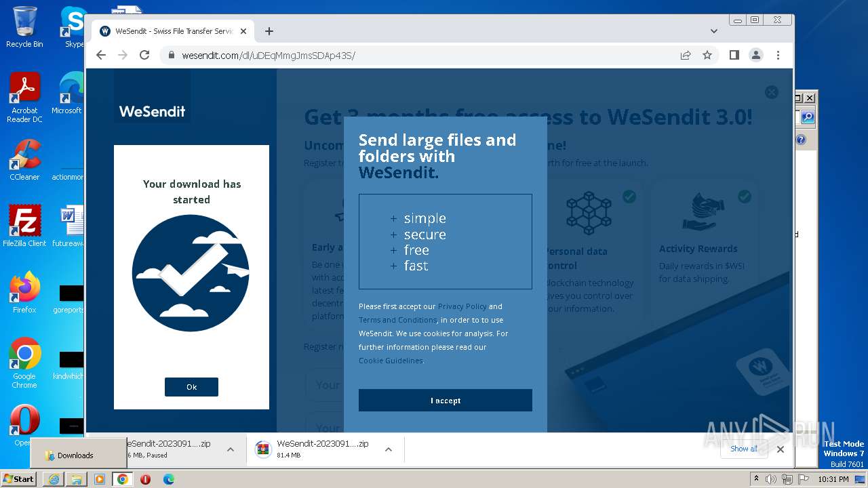Open the Privacy Policy link

462,306
